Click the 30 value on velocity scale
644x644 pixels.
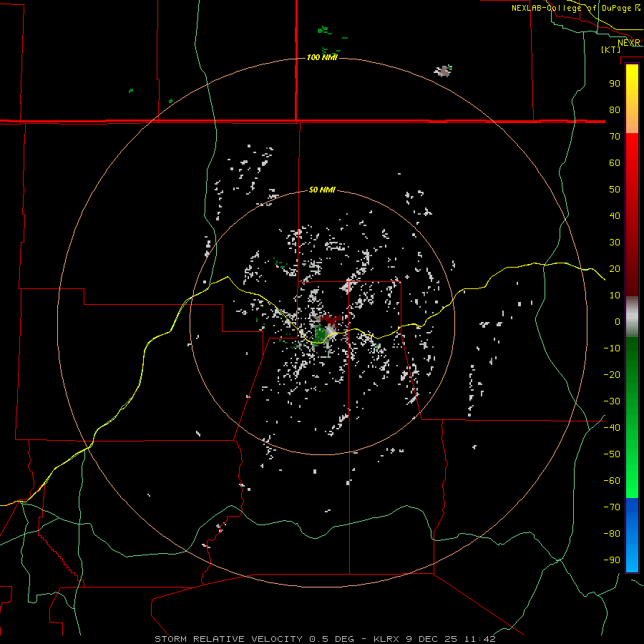(615, 243)
